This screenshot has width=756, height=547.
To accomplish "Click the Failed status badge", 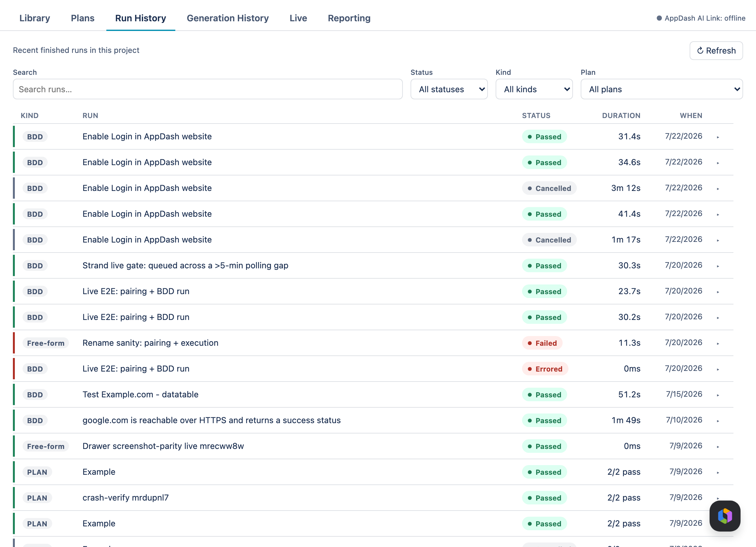I will [x=542, y=343].
